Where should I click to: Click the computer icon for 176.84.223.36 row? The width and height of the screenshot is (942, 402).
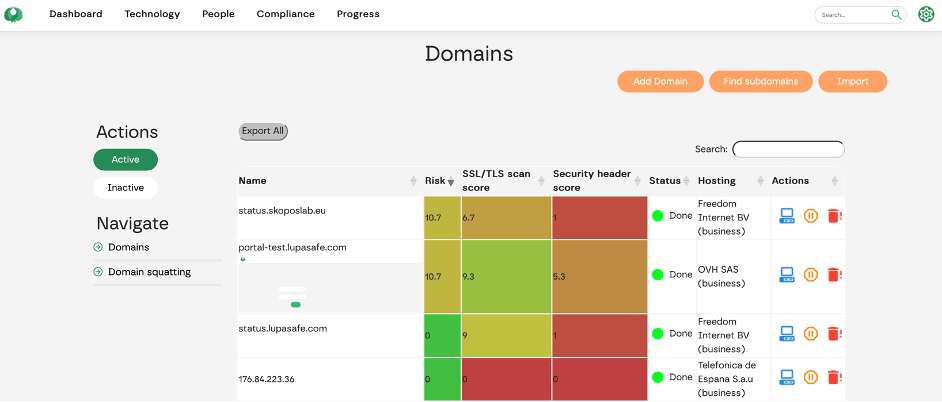click(x=787, y=377)
